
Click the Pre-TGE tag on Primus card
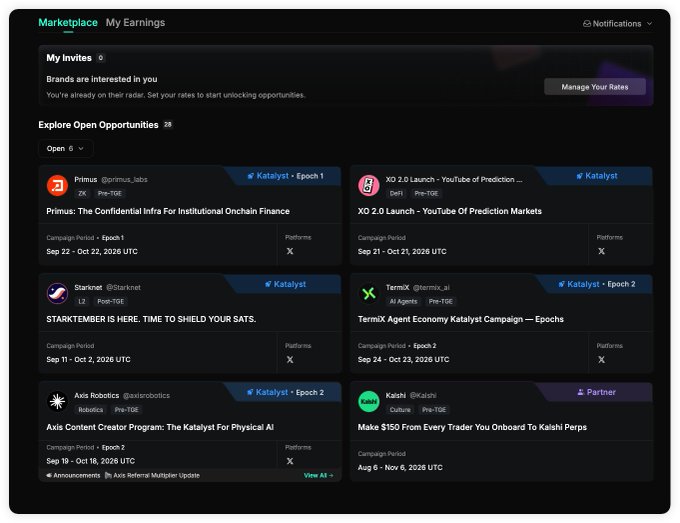pos(110,193)
